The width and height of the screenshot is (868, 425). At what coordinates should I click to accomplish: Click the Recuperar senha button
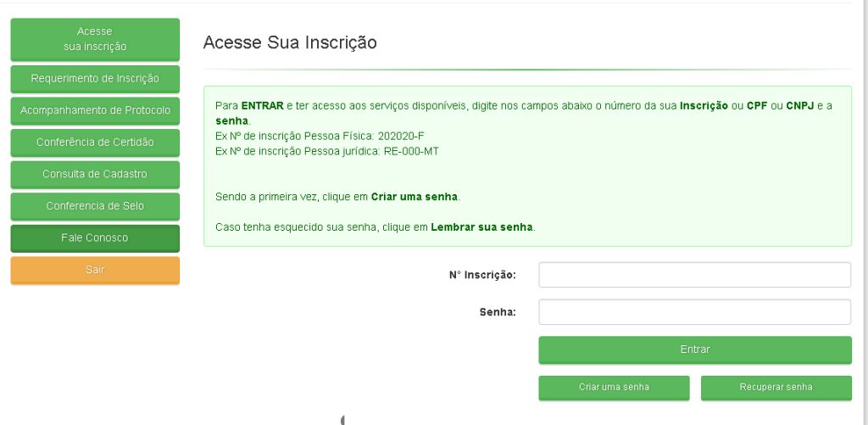tap(776, 387)
